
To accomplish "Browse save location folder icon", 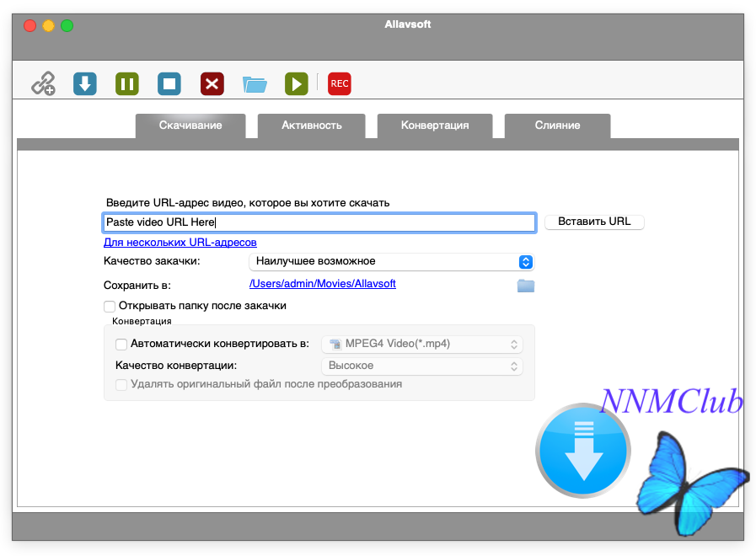I will tap(526, 286).
